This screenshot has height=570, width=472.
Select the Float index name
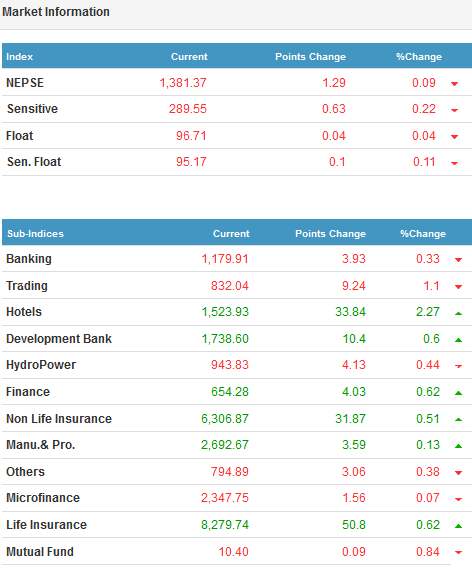tap(20, 136)
